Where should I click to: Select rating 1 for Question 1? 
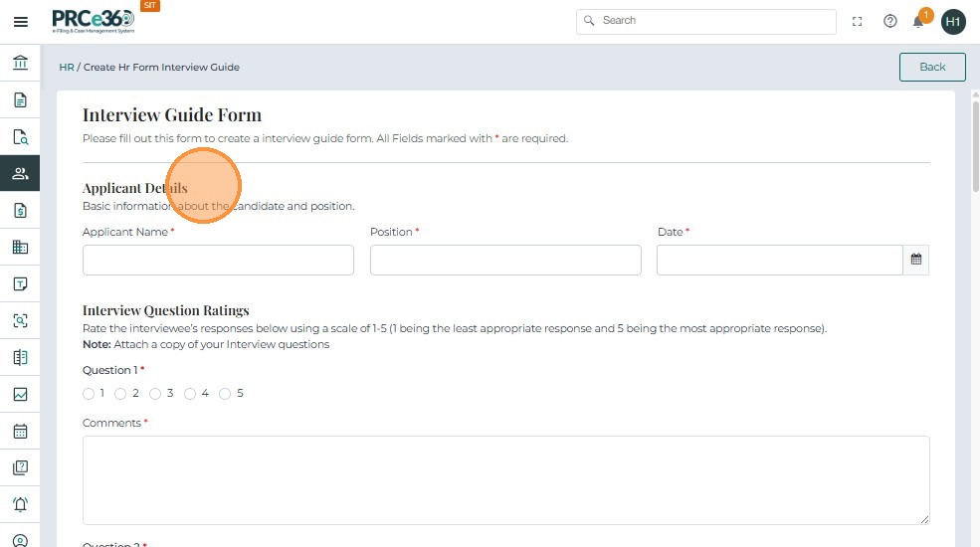point(89,394)
